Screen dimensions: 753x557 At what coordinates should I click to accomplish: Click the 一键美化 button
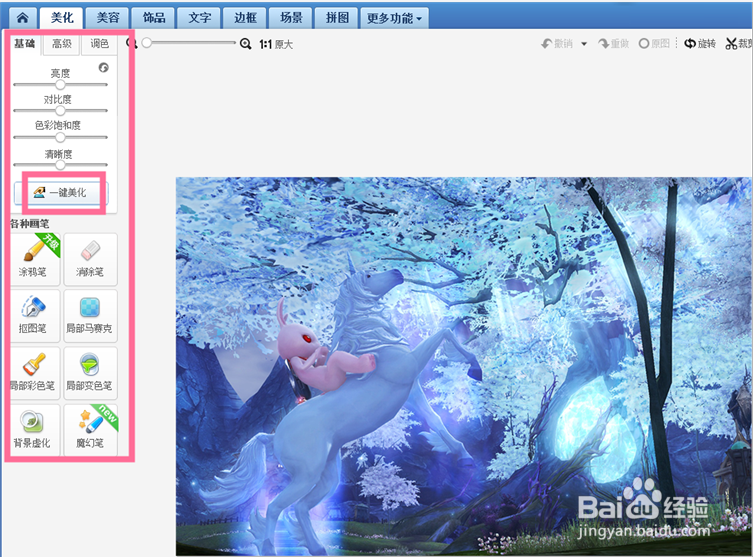(x=61, y=193)
